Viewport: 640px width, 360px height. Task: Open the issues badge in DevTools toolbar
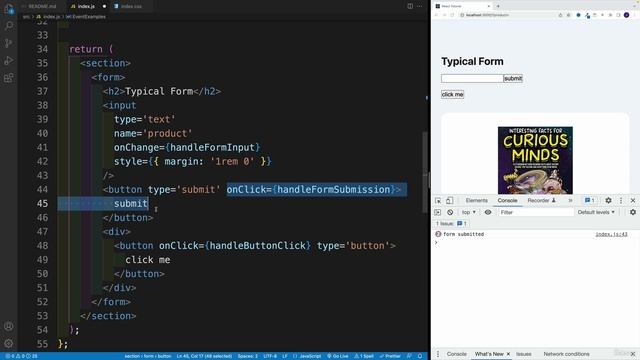click(590, 200)
